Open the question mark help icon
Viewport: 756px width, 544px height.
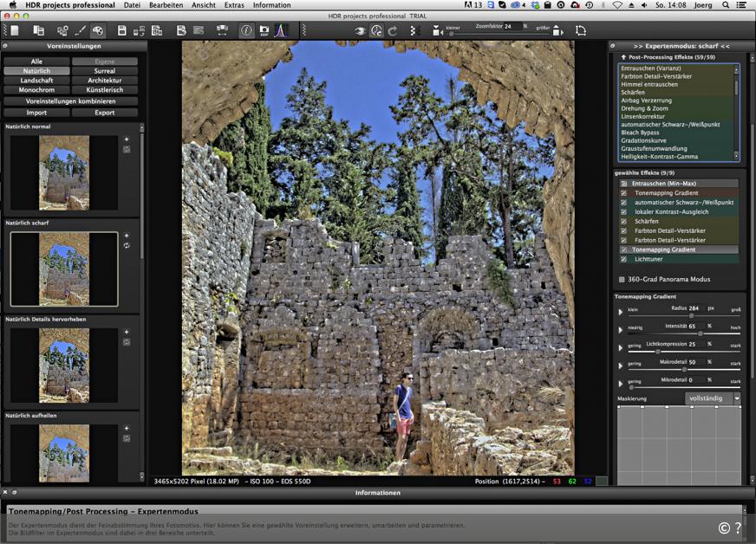pyautogui.click(x=738, y=528)
